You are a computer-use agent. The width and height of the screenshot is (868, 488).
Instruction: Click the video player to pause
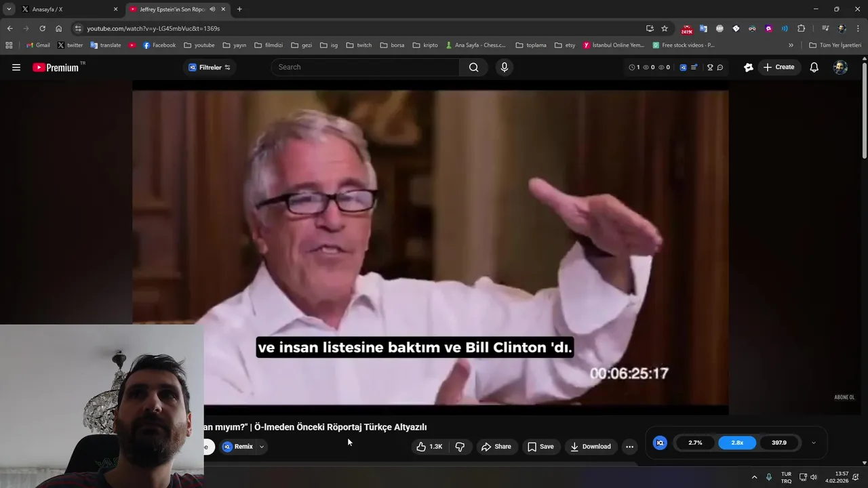(x=431, y=248)
